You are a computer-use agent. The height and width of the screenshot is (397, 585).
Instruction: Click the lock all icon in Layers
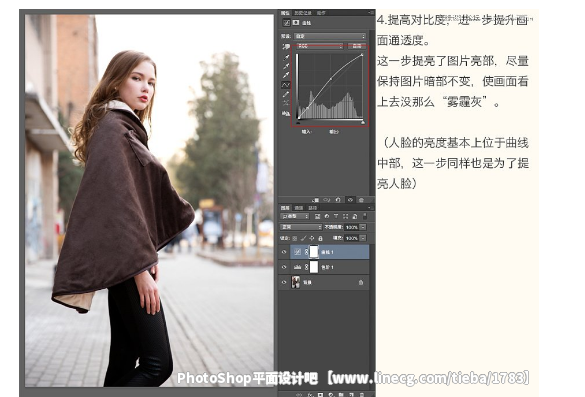click(x=320, y=238)
